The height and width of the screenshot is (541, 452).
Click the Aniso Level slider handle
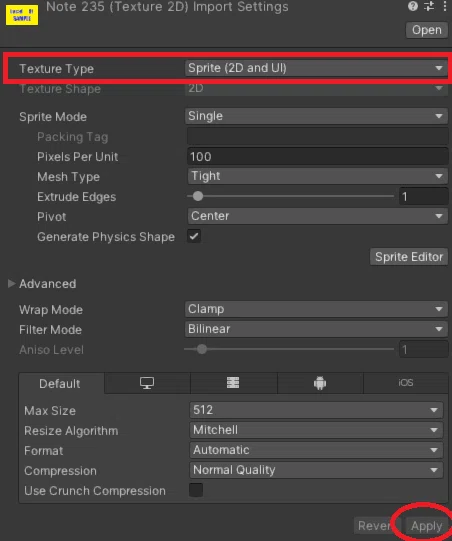tap(202, 349)
